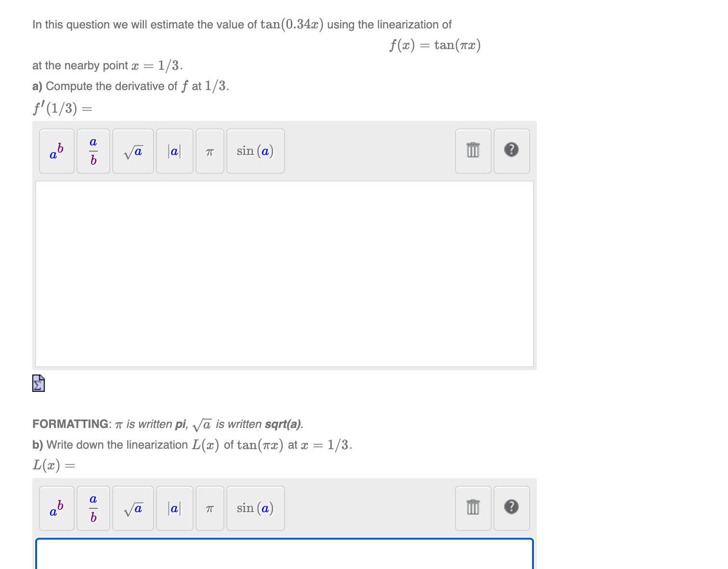Image resolution: width=728 pixels, height=569 pixels.
Task: Click the sigma preview icon below the answer box
Action: click(38, 384)
